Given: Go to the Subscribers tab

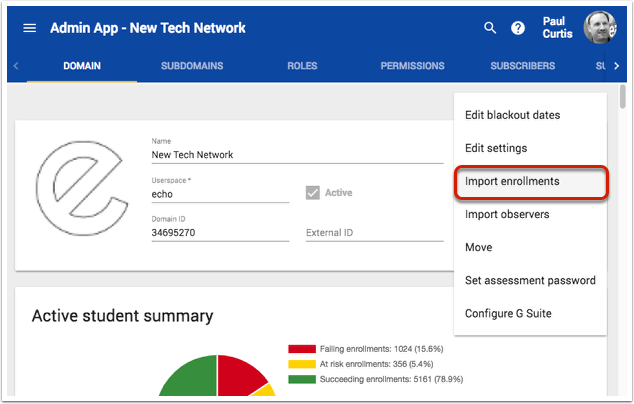Looking at the screenshot, I should tap(522, 66).
